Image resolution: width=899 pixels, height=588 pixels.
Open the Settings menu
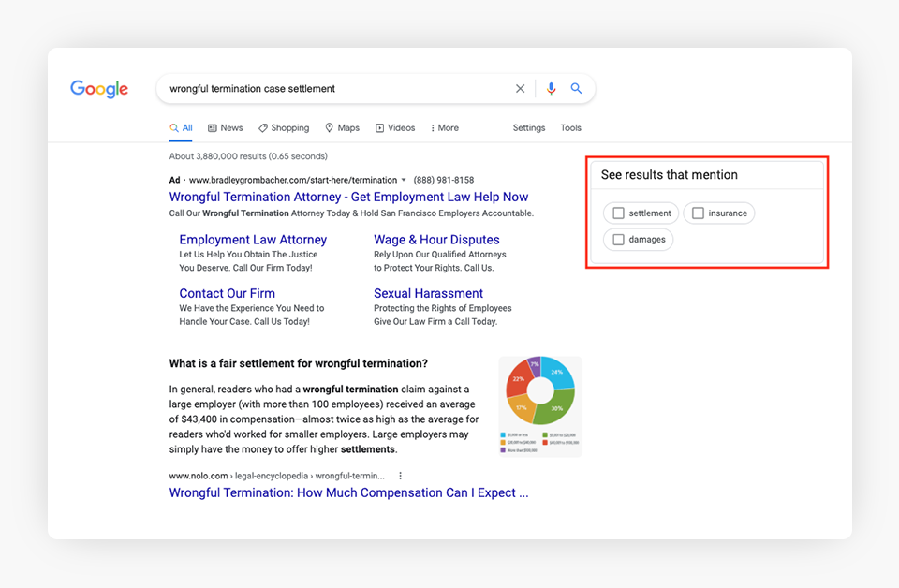point(529,128)
